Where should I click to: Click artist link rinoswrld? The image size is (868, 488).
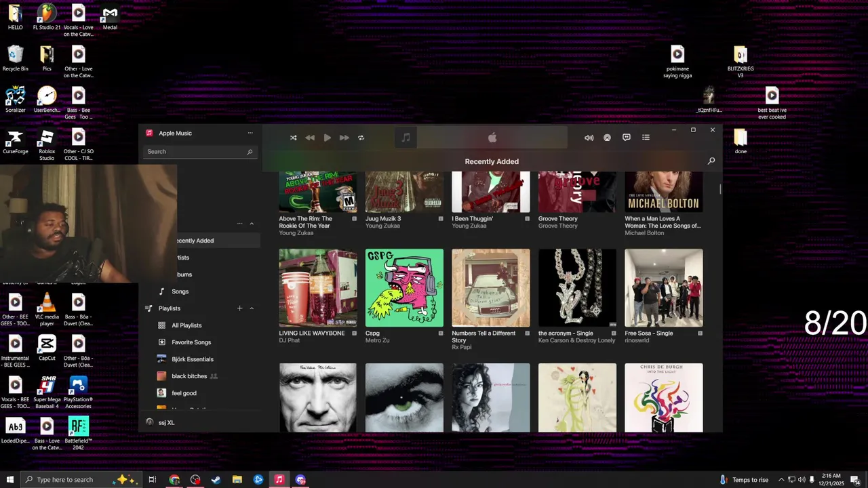(x=637, y=340)
